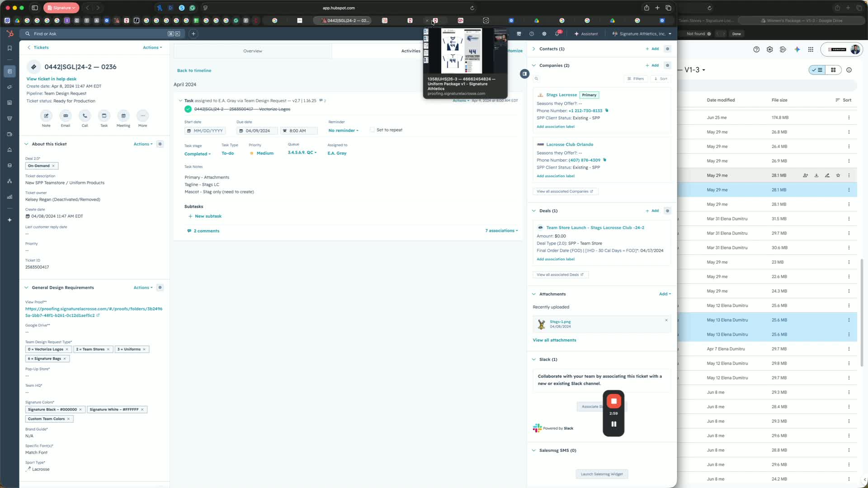This screenshot has width=868, height=488.
Task: Collapse the right sidebar panel toggle
Action: 524,74
